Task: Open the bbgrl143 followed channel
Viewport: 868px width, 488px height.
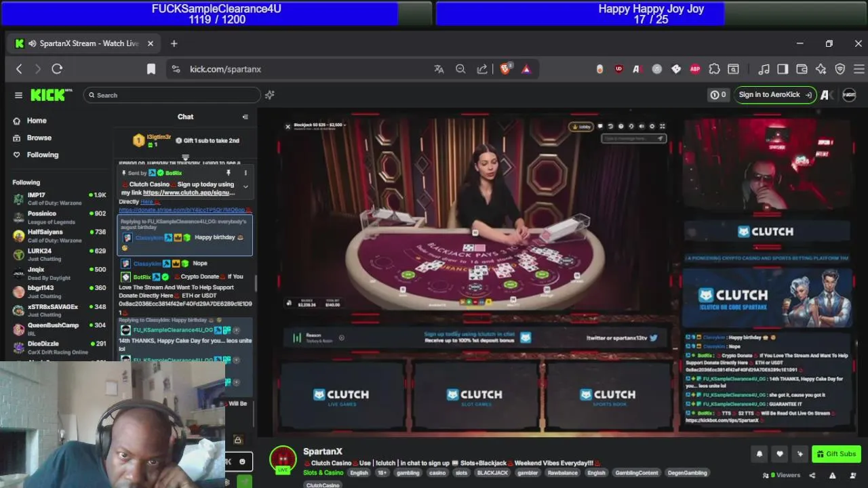Action: pos(60,291)
